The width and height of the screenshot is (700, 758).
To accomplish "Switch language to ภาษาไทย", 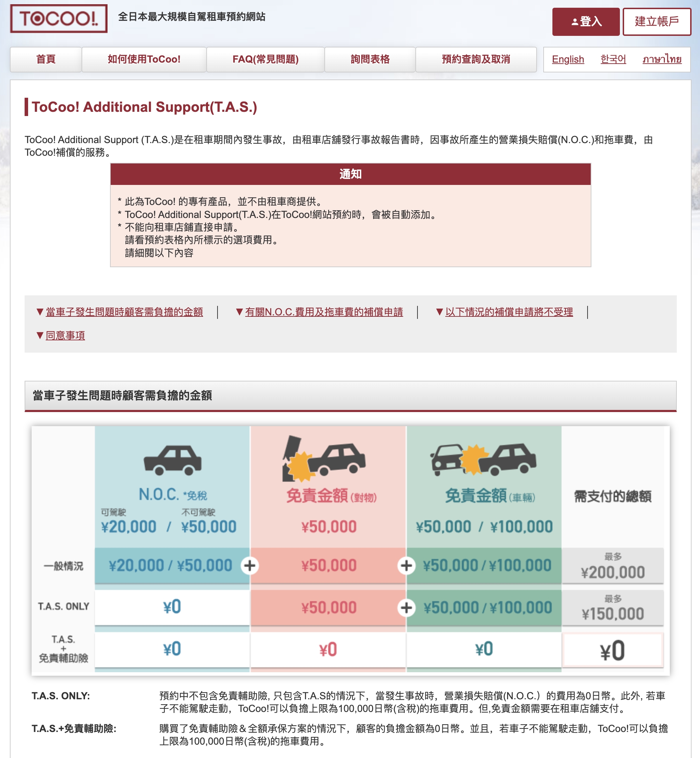I will 662,59.
